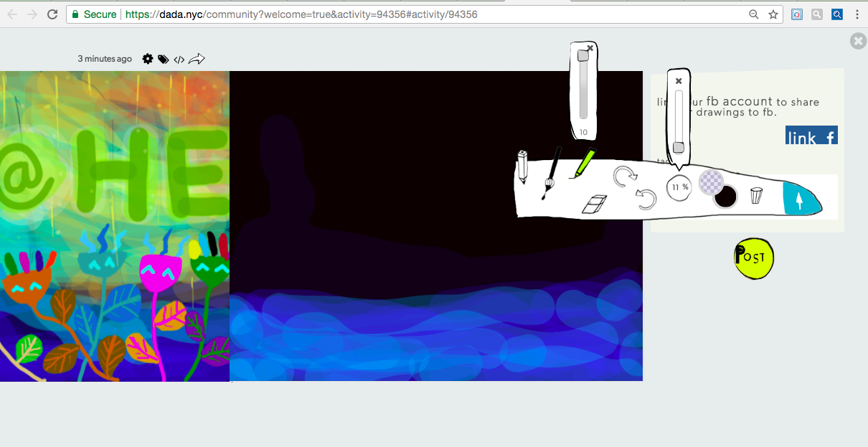The width and height of the screenshot is (868, 447).
Task: Reload the page in browser
Action: point(52,14)
